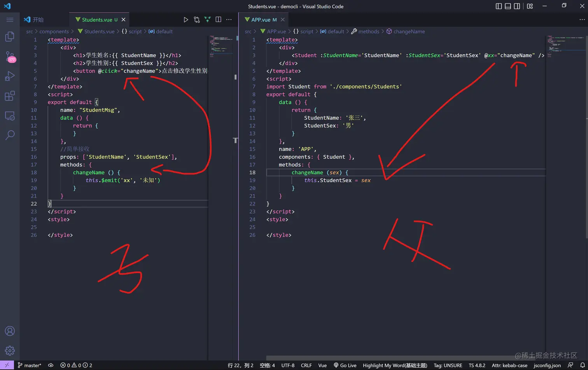Screen dimensions: 588x370
Task: Click the Synchronize Changes cloud icon
Action: (51, 365)
